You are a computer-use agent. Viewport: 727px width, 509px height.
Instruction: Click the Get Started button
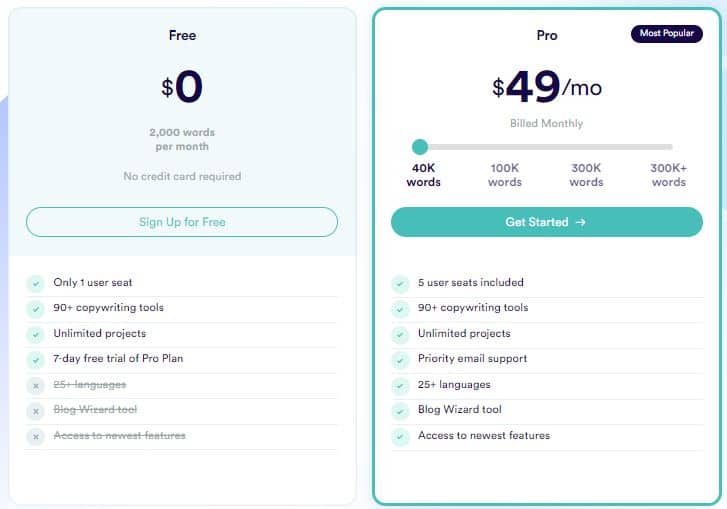(x=547, y=222)
